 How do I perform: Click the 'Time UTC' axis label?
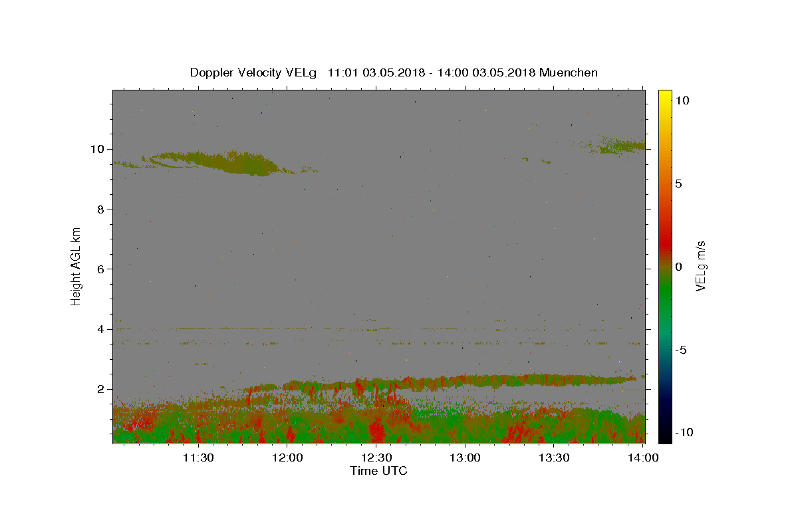(x=378, y=471)
